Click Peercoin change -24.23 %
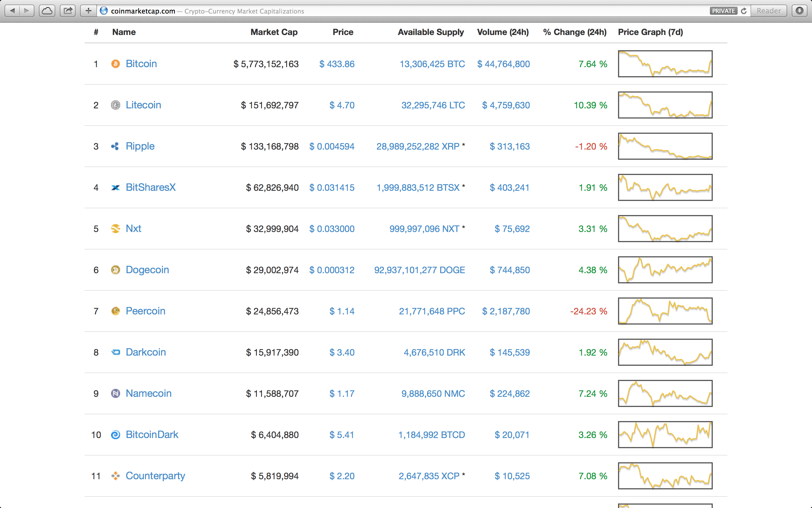This screenshot has width=812, height=508. [x=588, y=311]
